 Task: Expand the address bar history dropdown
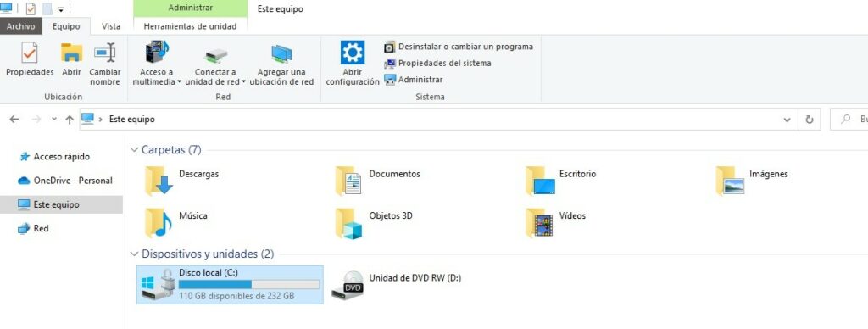[787, 119]
